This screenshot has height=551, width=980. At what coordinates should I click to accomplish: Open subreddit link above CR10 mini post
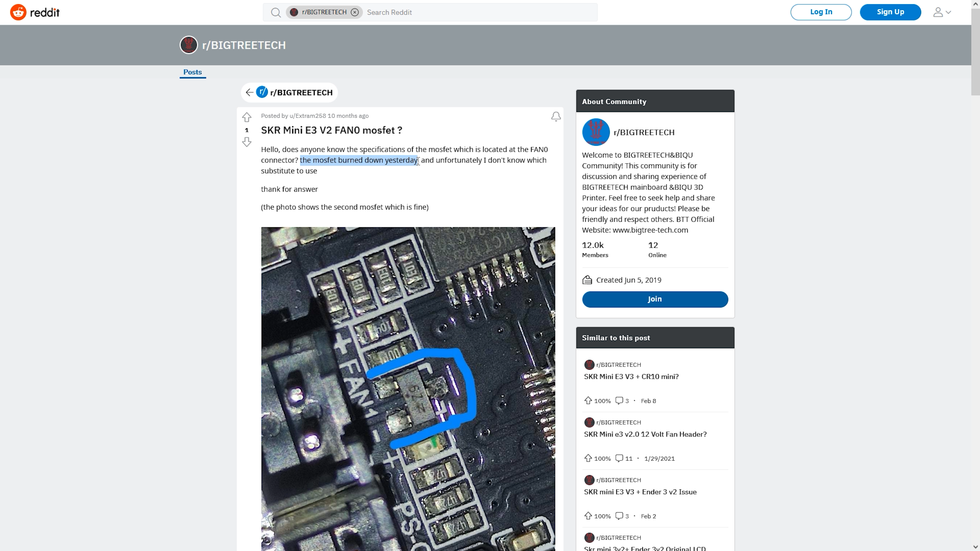[x=619, y=365]
